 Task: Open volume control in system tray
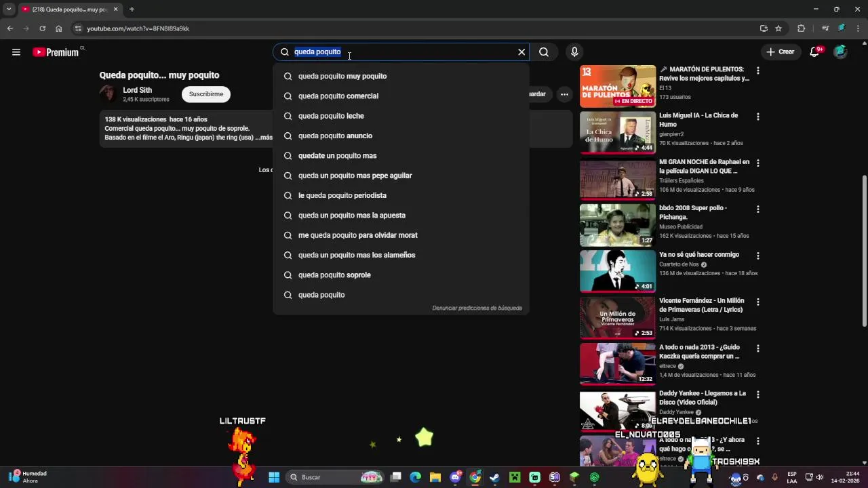click(x=819, y=477)
